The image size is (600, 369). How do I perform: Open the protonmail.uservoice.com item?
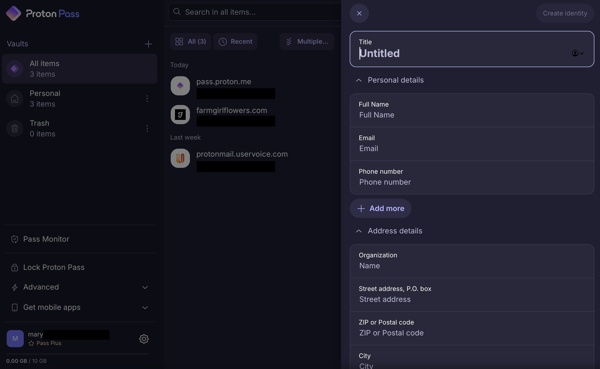point(253,159)
